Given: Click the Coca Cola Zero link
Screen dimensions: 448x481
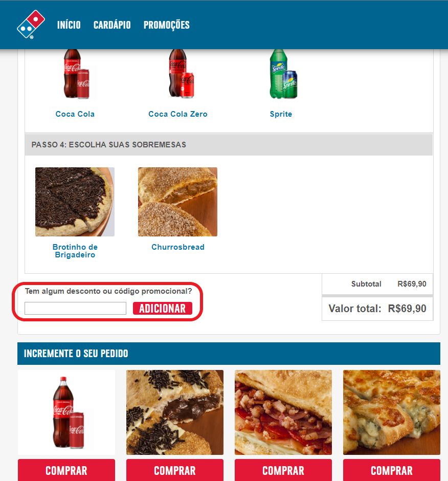Looking at the screenshot, I should tap(178, 114).
